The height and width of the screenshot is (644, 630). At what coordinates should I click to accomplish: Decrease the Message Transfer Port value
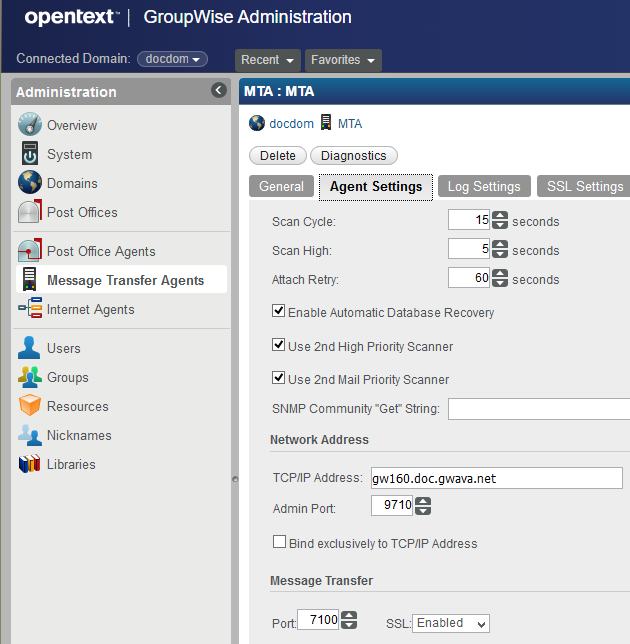(x=349, y=625)
